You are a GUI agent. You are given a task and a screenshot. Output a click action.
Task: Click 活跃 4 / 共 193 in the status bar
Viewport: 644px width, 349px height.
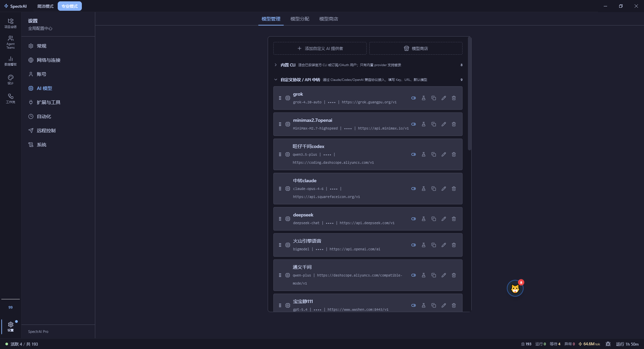click(x=22, y=344)
